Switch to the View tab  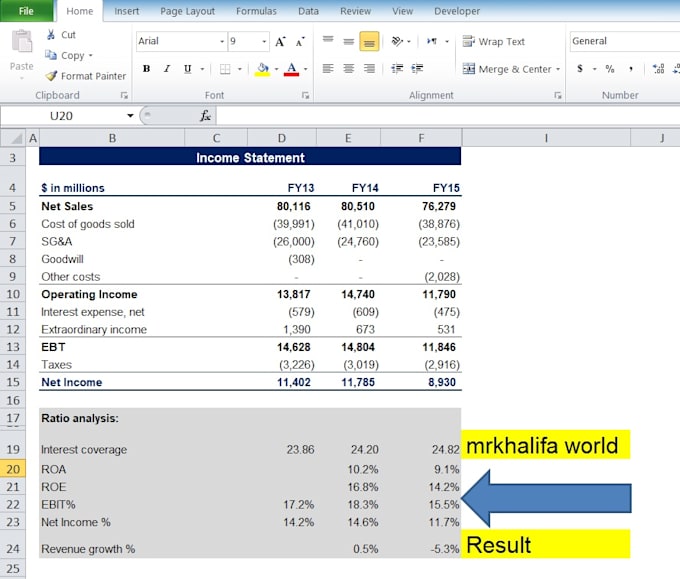coord(402,11)
